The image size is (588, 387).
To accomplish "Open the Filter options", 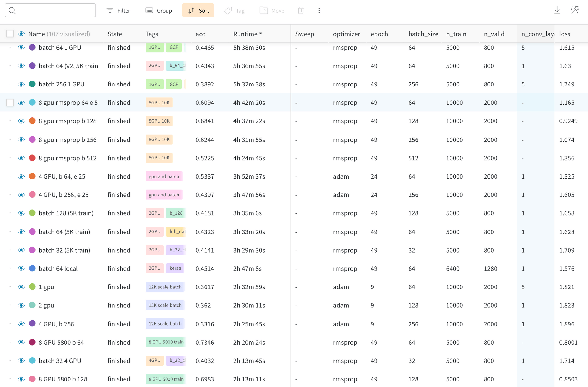I will 118,11.
